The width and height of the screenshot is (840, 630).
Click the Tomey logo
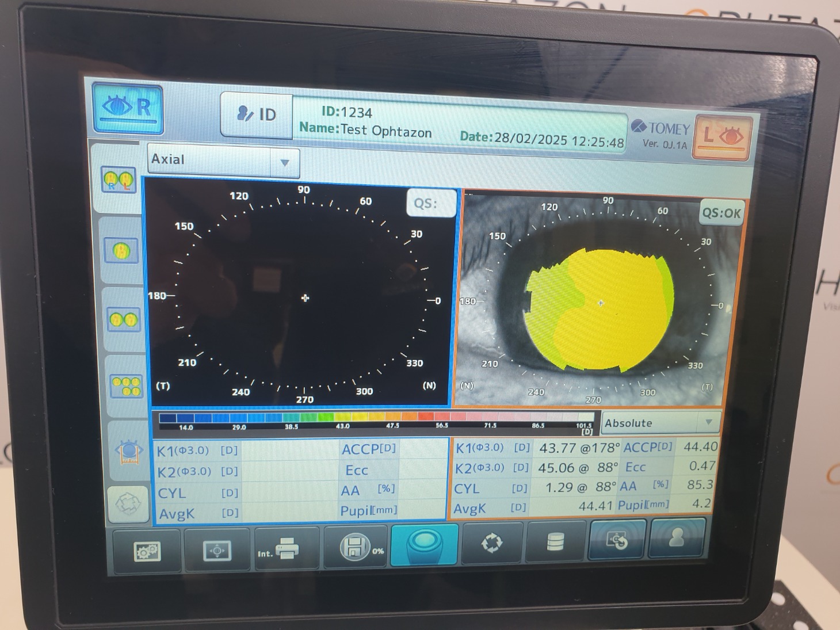660,128
